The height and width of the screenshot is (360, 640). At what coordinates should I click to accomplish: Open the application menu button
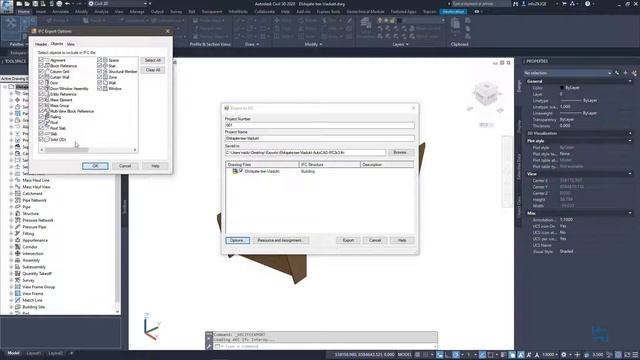tap(7, 6)
